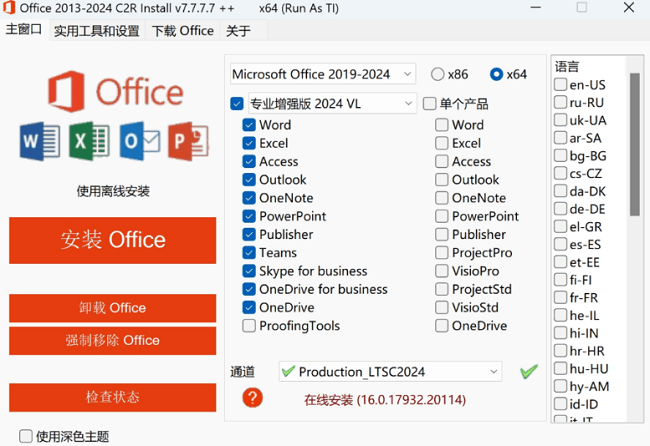Screen dimensions: 650x446
Task: Check the VisioStd checkbox
Action: (441, 307)
